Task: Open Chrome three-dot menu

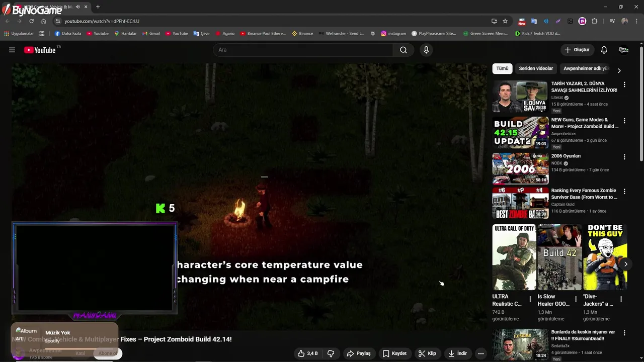Action: tap(636, 21)
